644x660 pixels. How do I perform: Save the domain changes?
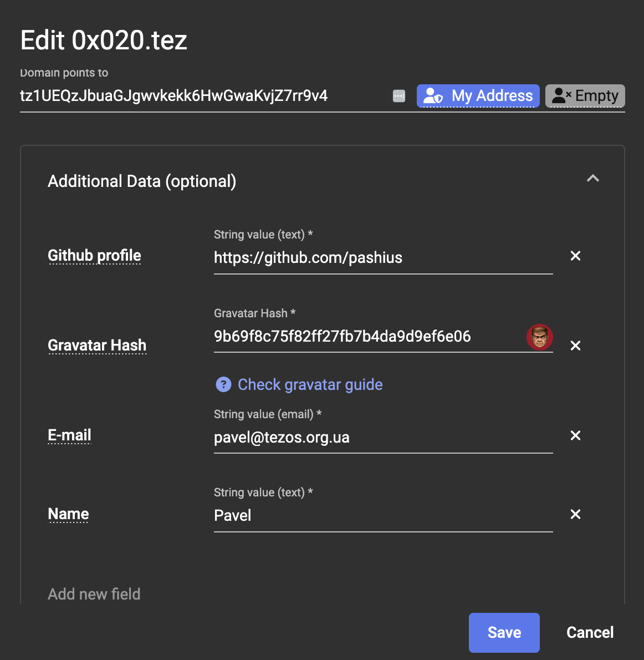tap(504, 632)
